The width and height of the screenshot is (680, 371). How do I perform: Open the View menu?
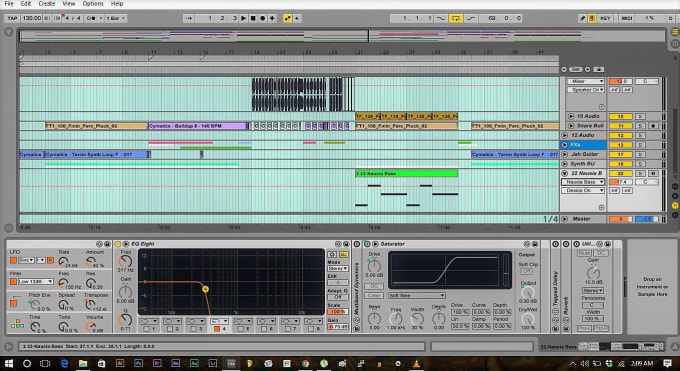pos(69,3)
